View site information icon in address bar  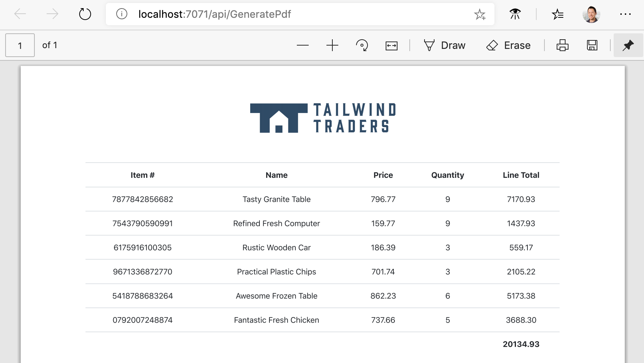[122, 14]
